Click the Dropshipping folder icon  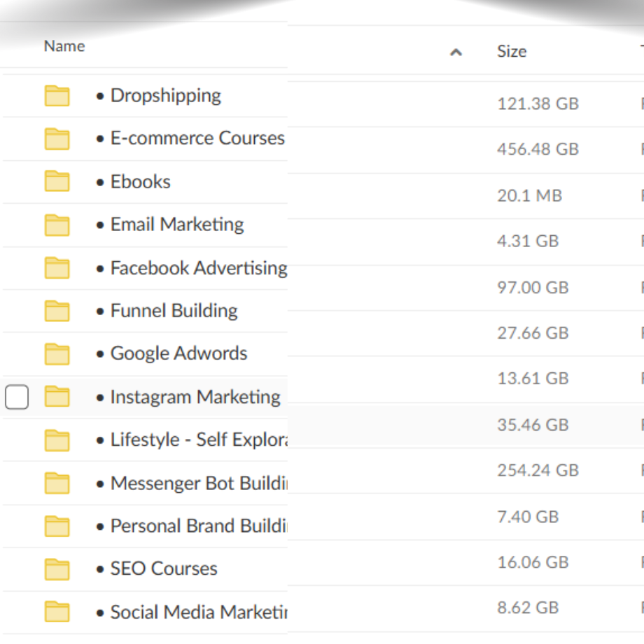[x=57, y=95]
